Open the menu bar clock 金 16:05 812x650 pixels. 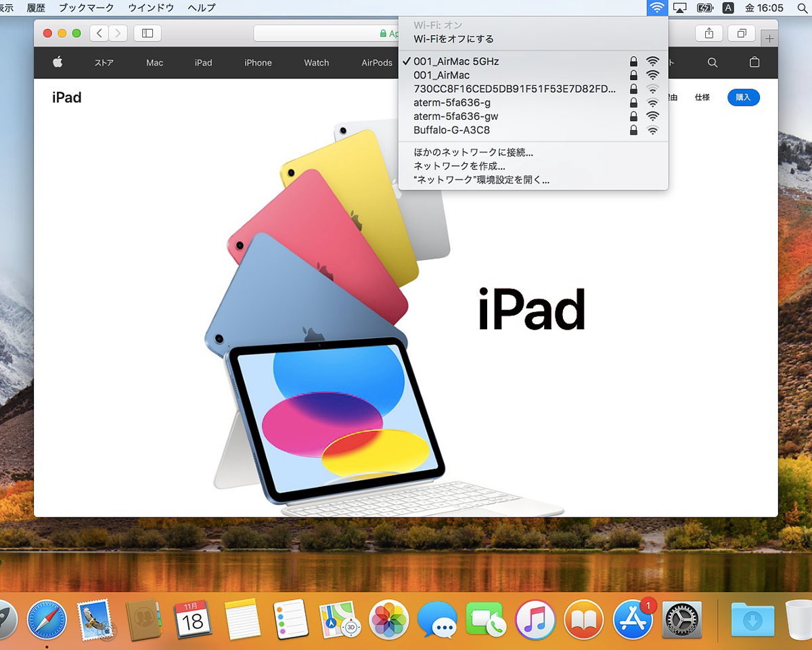pyautogui.click(x=764, y=8)
